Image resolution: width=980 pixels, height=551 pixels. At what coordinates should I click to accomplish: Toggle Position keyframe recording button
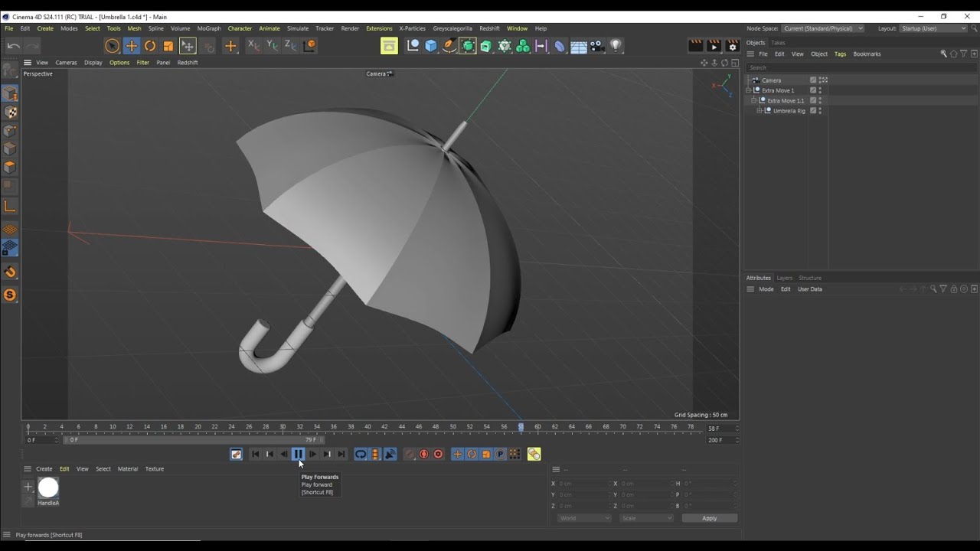pos(457,455)
